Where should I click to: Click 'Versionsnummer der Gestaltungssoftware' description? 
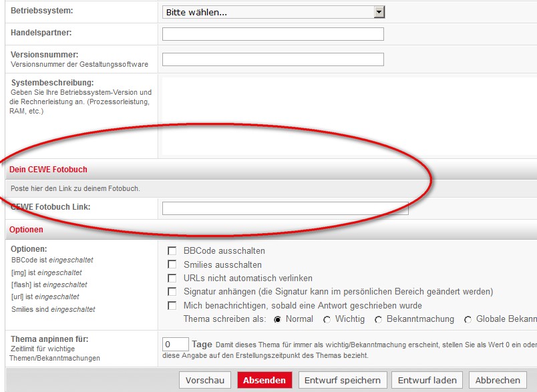(x=79, y=64)
